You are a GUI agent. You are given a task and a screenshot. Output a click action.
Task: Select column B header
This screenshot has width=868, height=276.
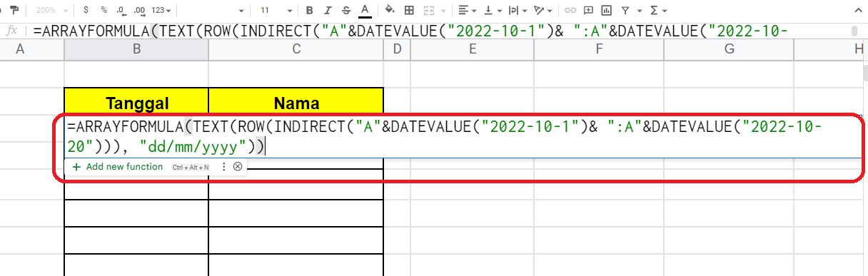(136, 49)
